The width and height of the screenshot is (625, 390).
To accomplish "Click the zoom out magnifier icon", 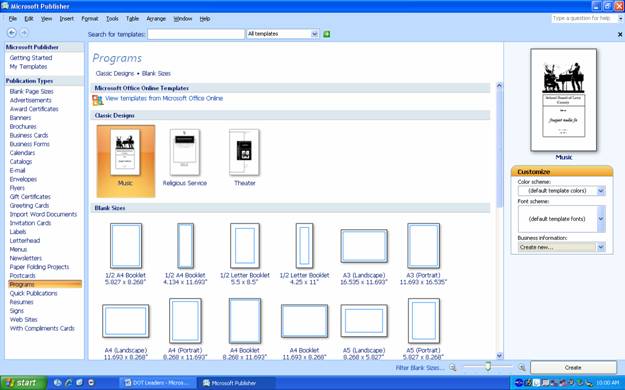I will tap(453, 367).
